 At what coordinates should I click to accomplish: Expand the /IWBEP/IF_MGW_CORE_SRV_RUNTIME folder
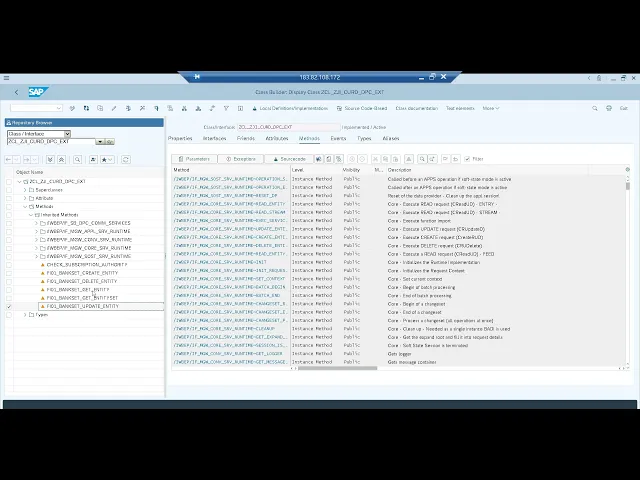click(x=36, y=248)
